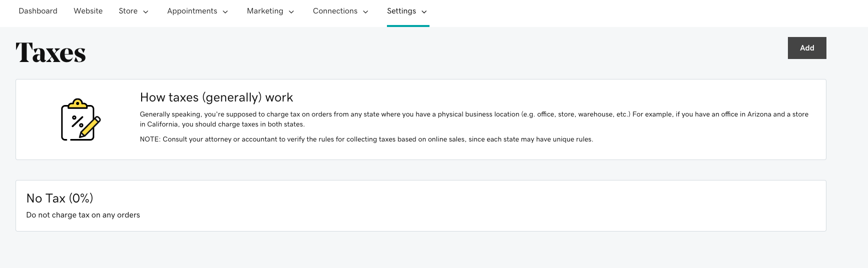Click the 'How taxes (generally) work' heading
Image resolution: width=868 pixels, height=268 pixels.
pyautogui.click(x=216, y=97)
